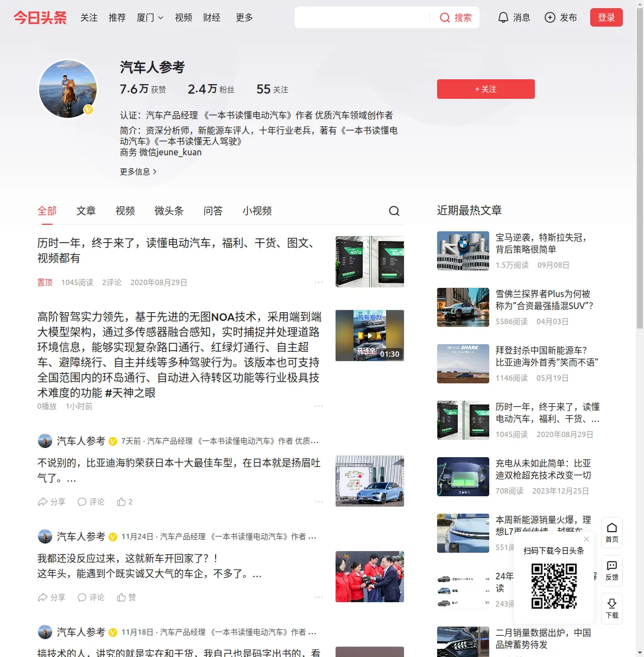Viewport: 644px width, 657px height.
Task: Click the header search input field
Action: tap(362, 17)
